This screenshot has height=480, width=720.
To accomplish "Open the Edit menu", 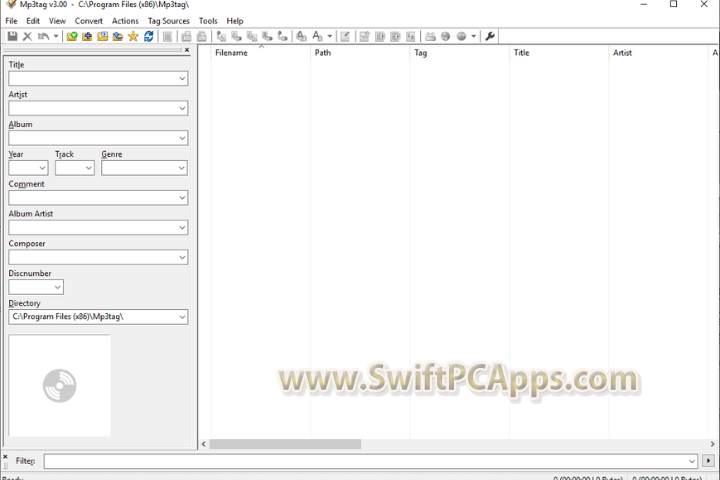I will [33, 21].
